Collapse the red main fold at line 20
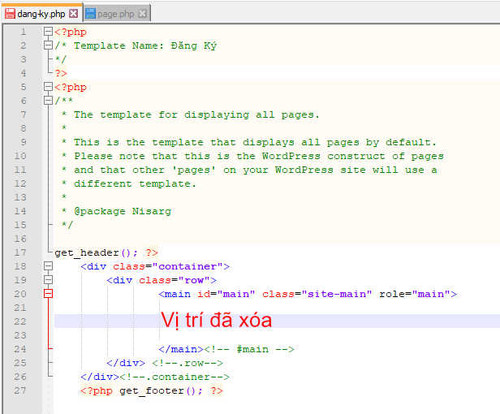The height and width of the screenshot is (414, 500). point(48,294)
